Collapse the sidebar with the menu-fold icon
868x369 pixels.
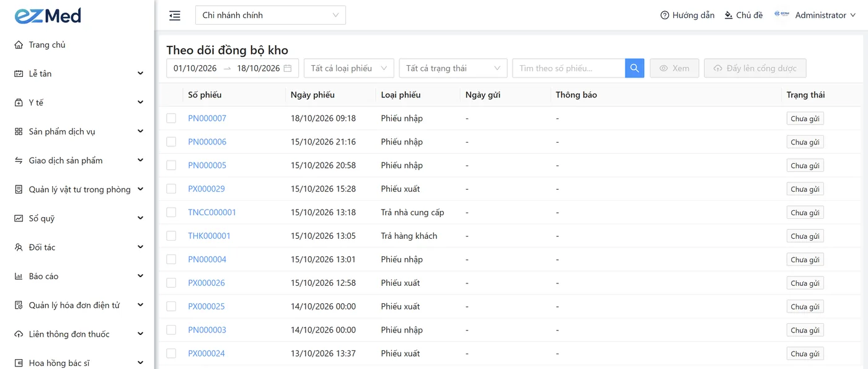click(175, 16)
